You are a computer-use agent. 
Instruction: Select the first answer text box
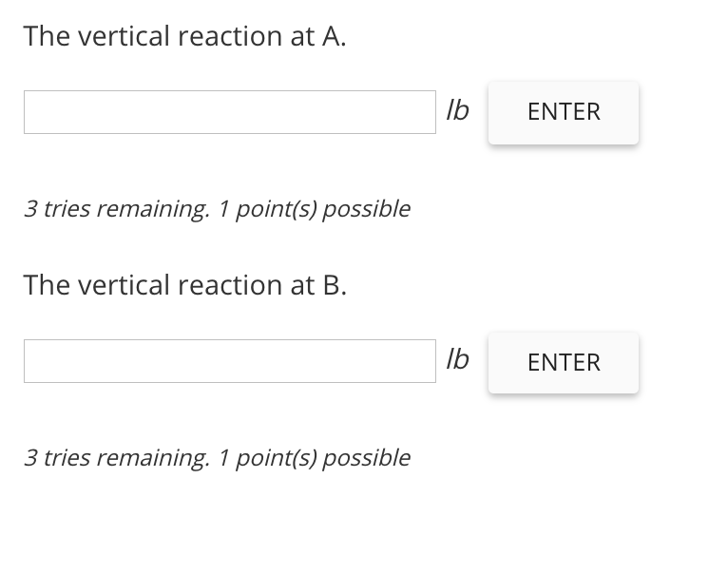point(229,112)
